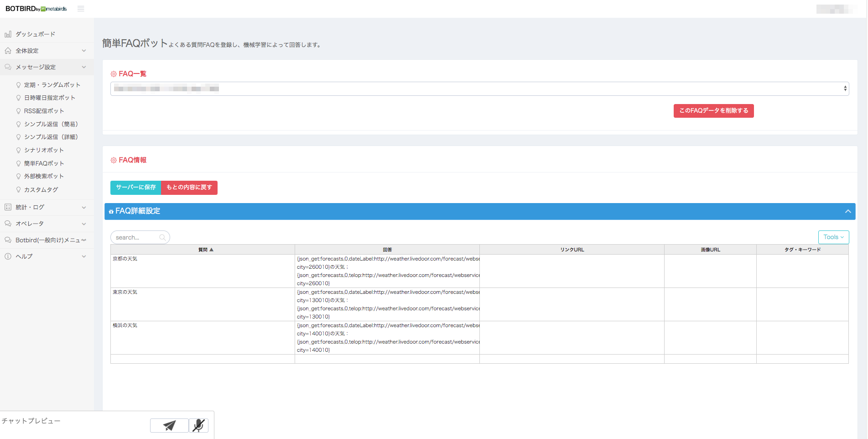Image resolution: width=868 pixels, height=439 pixels.
Task: Click the 画像URL column header
Action: [710, 250]
